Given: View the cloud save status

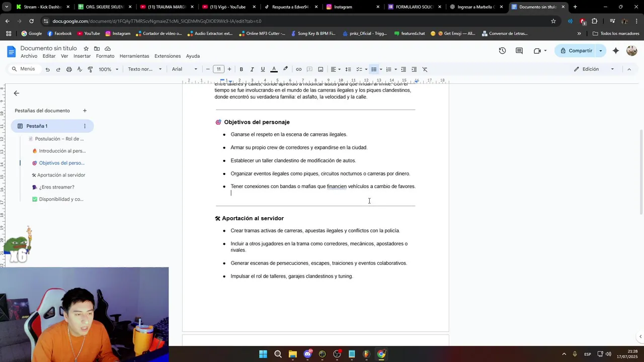Looking at the screenshot, I should [108, 48].
